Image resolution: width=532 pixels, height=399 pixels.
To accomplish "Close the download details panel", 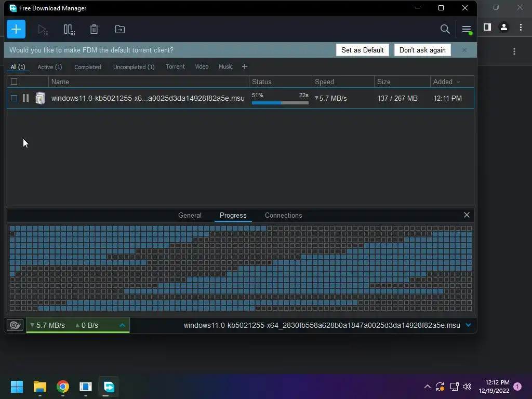I will tap(467, 215).
